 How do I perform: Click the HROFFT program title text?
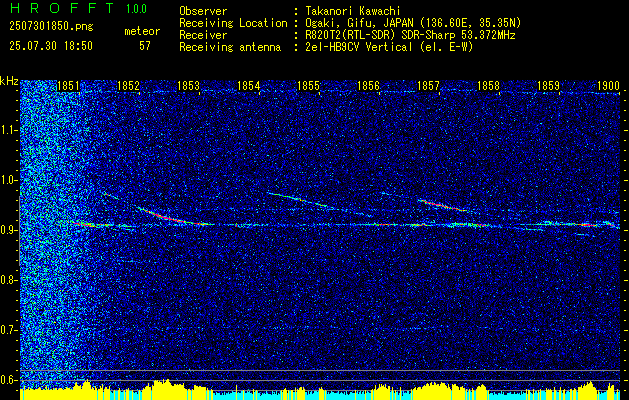click(61, 8)
